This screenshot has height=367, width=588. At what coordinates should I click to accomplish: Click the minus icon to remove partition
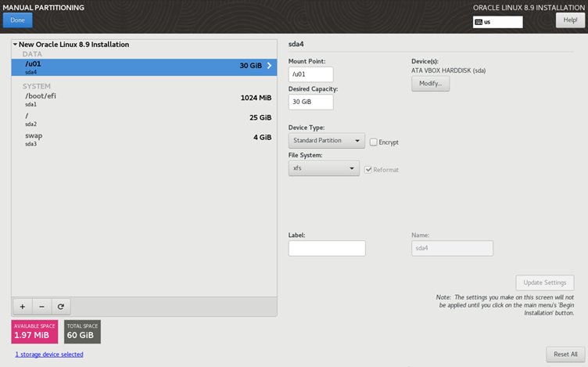pos(41,307)
